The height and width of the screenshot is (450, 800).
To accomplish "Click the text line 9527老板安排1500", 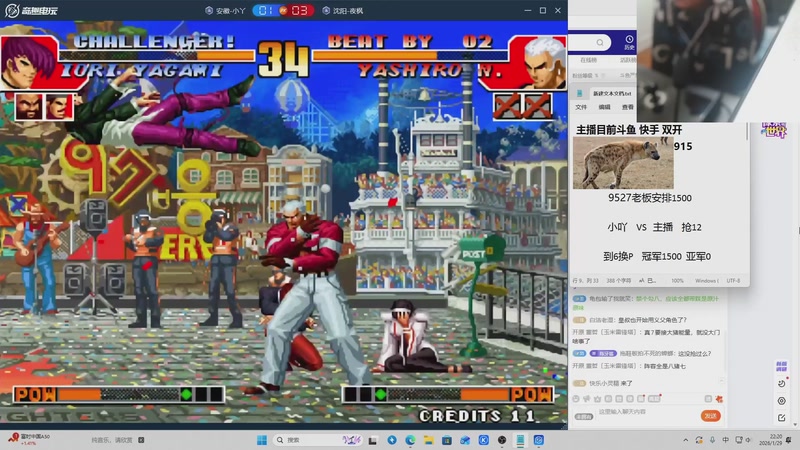I will click(x=649, y=198).
